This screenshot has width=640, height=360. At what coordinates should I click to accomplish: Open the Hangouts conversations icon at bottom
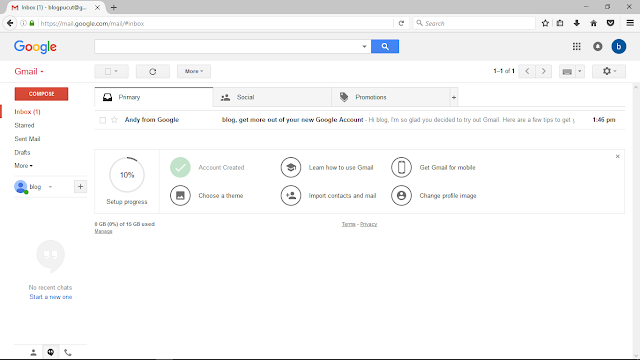point(51,352)
